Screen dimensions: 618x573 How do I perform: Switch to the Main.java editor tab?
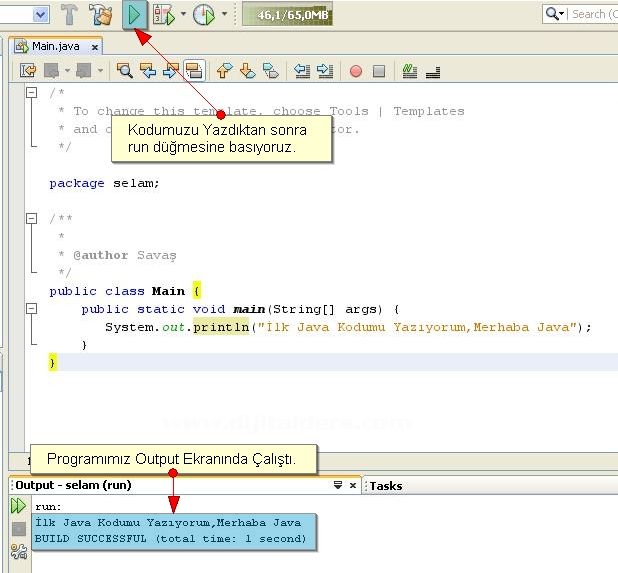56,47
